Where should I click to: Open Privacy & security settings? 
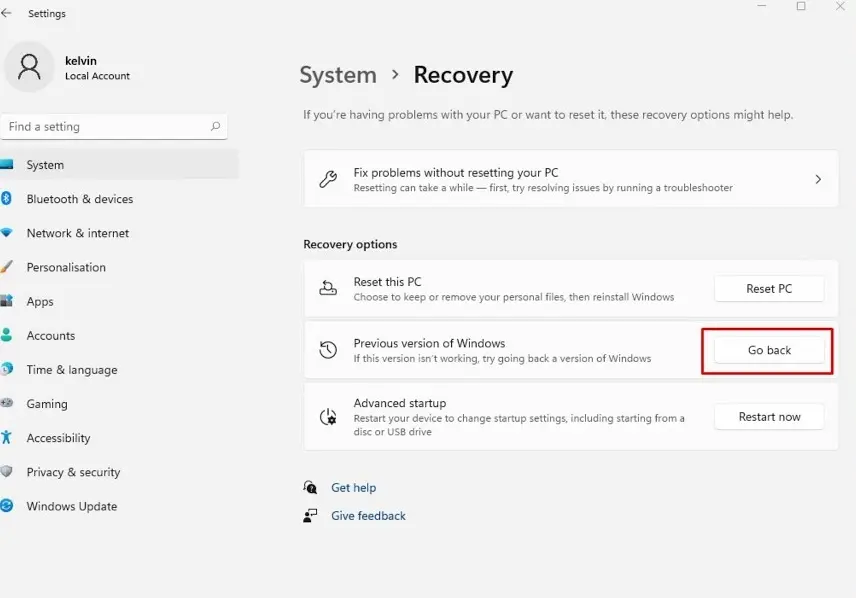119,472
